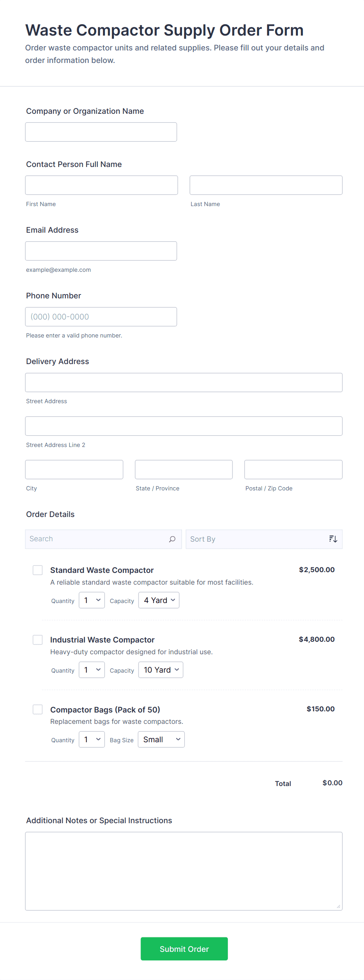The width and height of the screenshot is (364, 980).
Task: Tick the Compactor Bags checkbox
Action: point(38,709)
